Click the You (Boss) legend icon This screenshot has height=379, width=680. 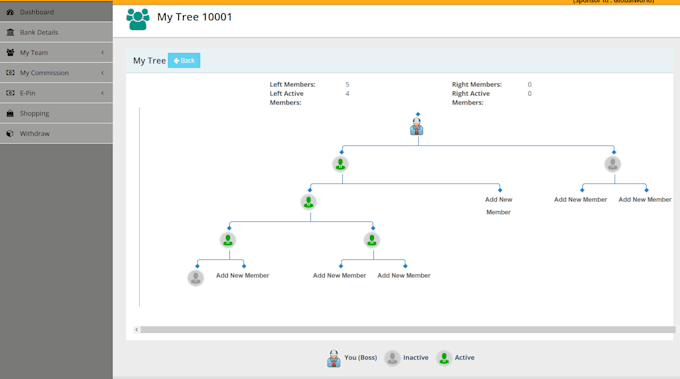point(333,358)
